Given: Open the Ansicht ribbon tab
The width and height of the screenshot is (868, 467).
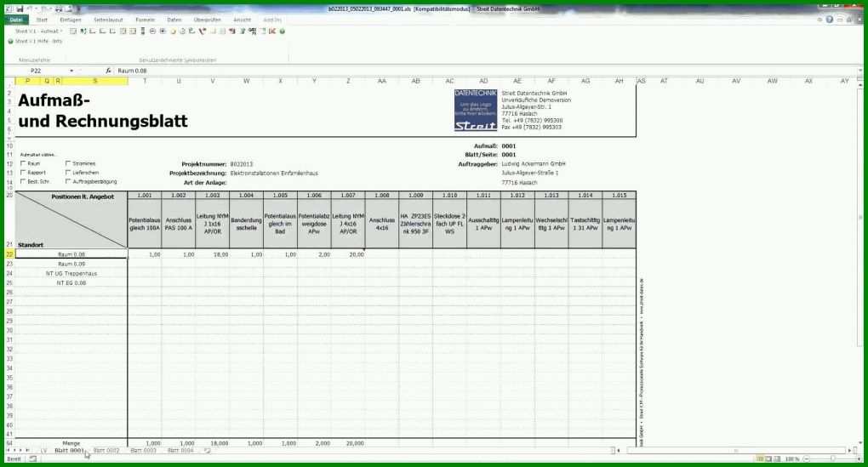Looking at the screenshot, I should tap(242, 20).
